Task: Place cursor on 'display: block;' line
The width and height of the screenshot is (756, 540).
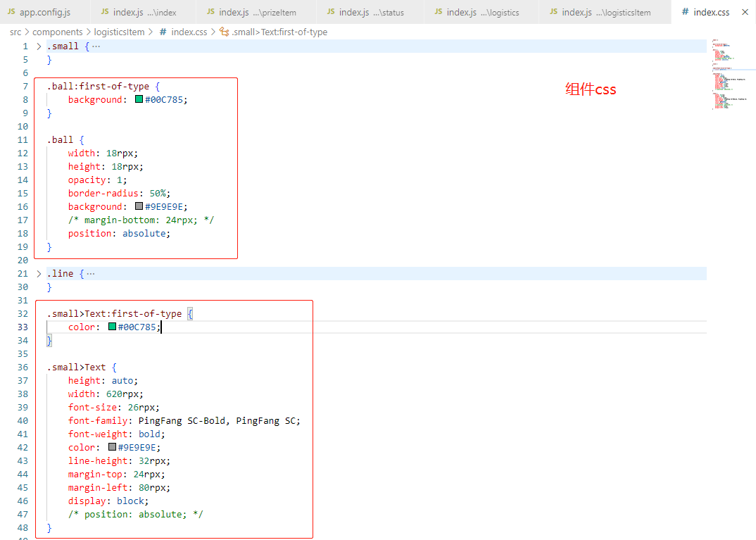Action: point(108,501)
